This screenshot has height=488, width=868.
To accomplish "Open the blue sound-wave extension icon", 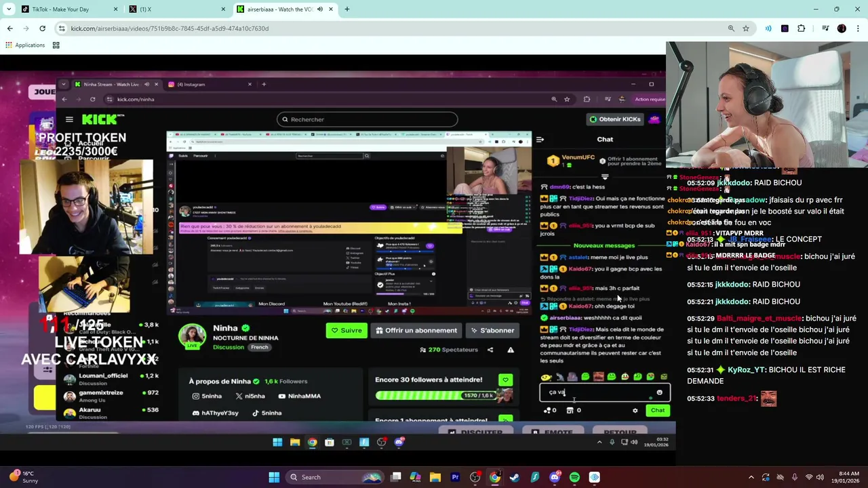I will click(x=768, y=28).
